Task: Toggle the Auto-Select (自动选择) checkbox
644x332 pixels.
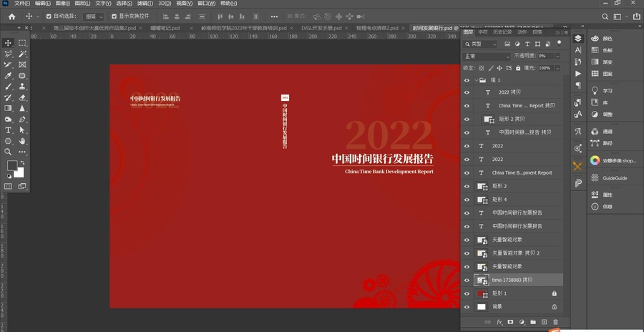Action: pos(49,16)
